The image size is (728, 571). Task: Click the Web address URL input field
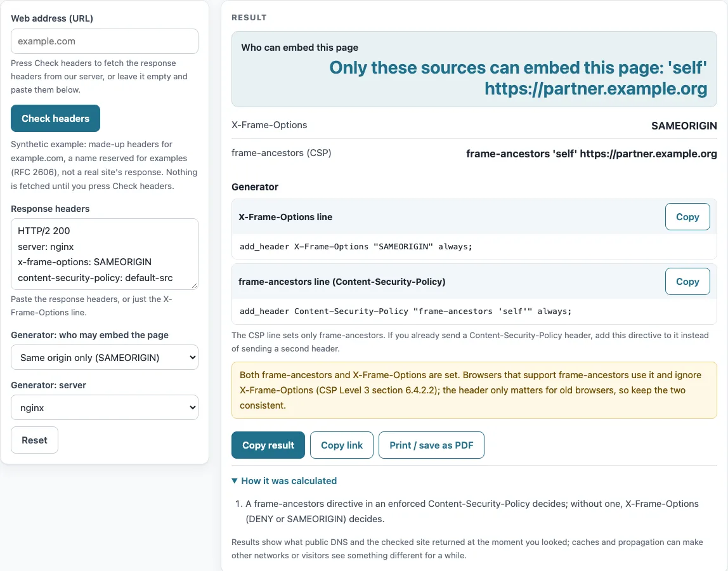click(105, 41)
